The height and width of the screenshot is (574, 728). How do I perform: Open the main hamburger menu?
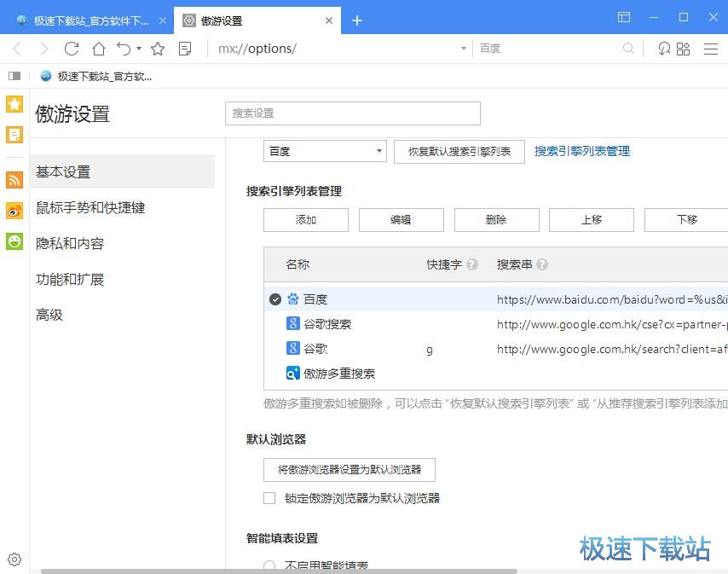[x=711, y=49]
